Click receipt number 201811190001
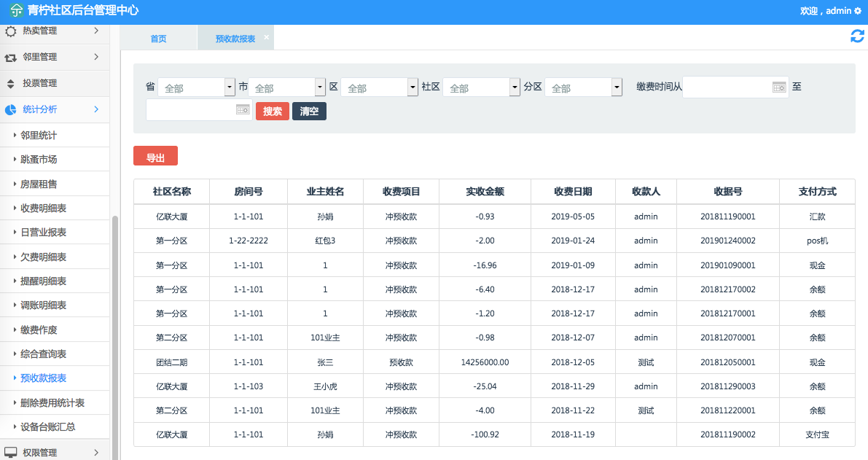The height and width of the screenshot is (460, 868). [727, 217]
